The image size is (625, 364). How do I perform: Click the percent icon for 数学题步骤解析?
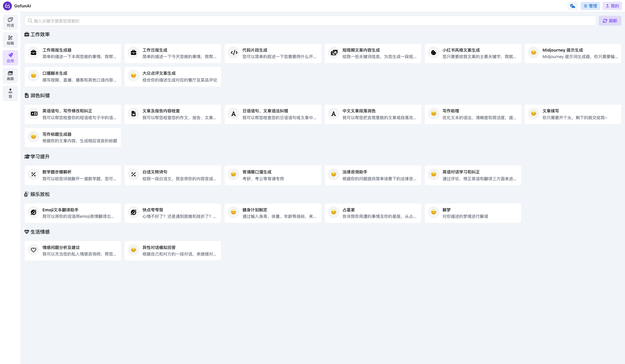pyautogui.click(x=34, y=175)
